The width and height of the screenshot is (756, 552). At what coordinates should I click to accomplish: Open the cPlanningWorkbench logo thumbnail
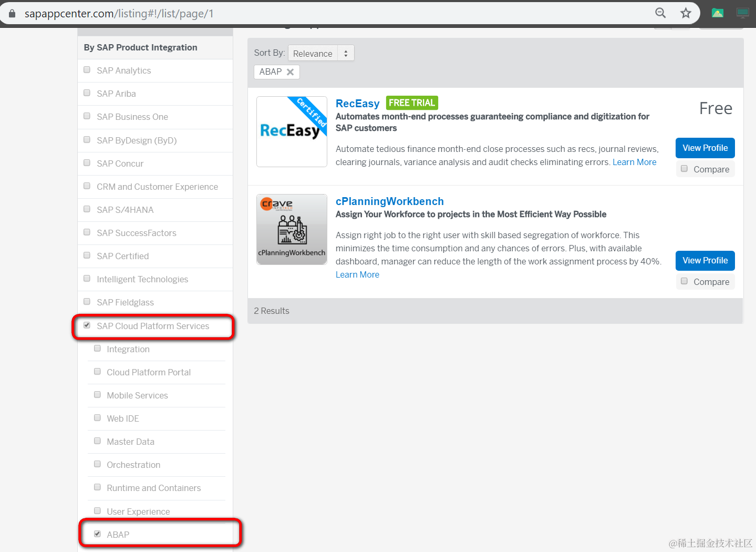tap(292, 229)
